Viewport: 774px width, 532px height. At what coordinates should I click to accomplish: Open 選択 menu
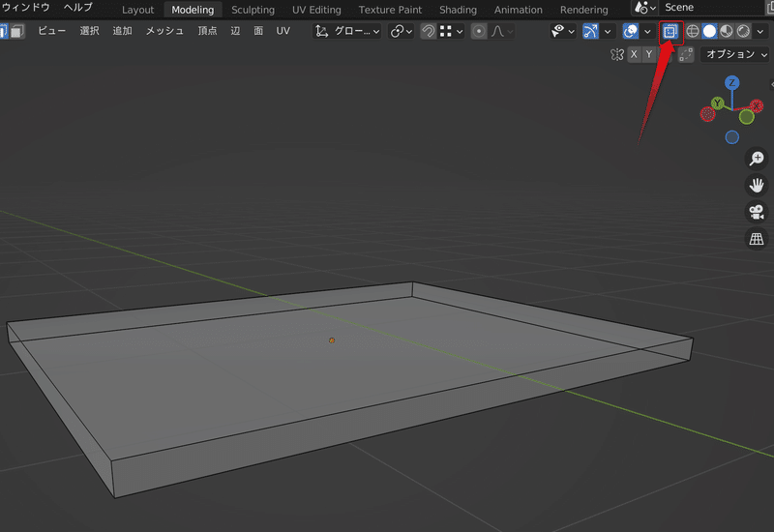(x=89, y=31)
